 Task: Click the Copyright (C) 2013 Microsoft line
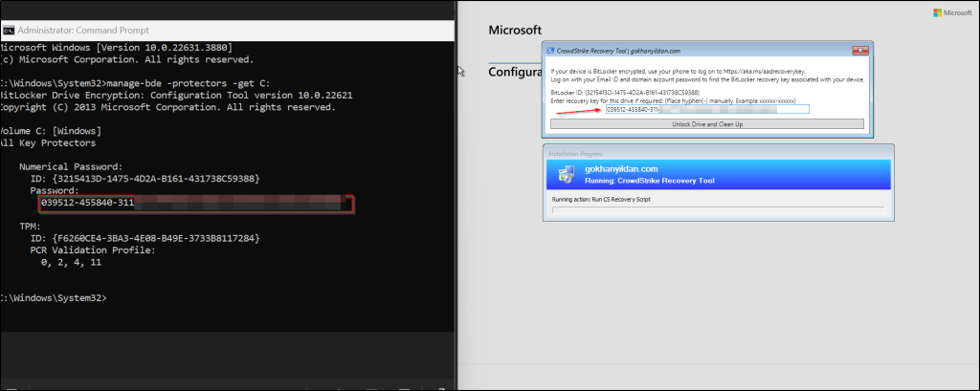point(168,107)
